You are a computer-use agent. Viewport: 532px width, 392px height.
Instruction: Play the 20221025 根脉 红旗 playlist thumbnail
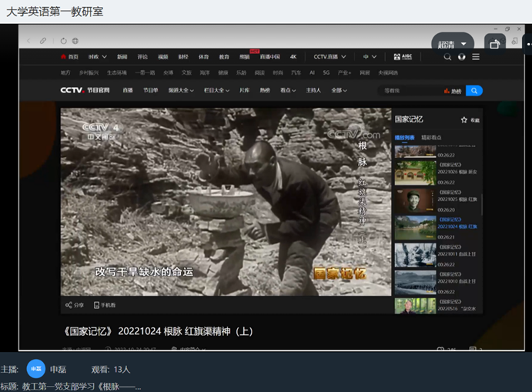pyautogui.click(x=415, y=200)
